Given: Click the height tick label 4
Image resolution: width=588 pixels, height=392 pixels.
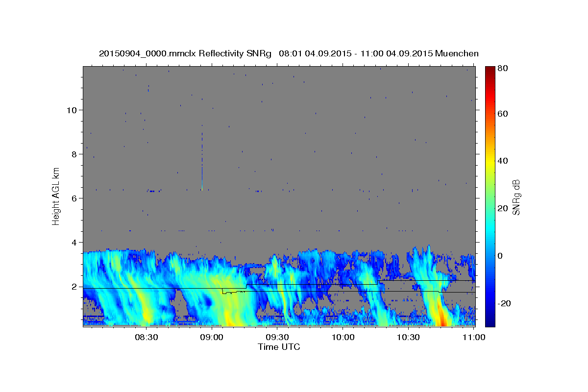Looking at the screenshot, I should 74,243.
